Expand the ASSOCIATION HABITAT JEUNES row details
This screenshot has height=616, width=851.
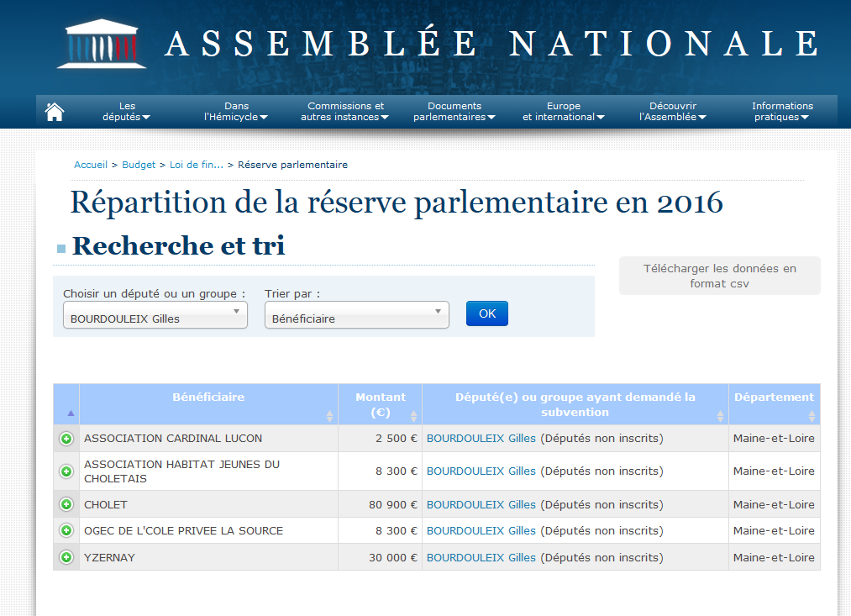66,471
